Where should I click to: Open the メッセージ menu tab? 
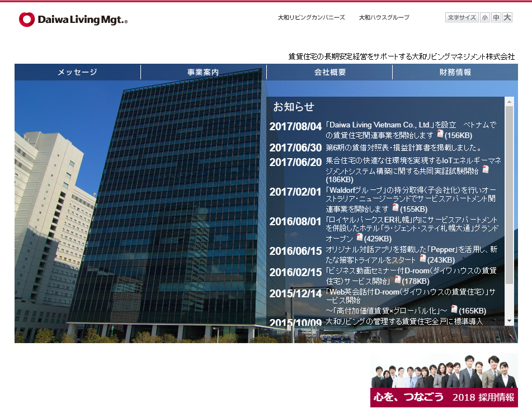point(77,72)
